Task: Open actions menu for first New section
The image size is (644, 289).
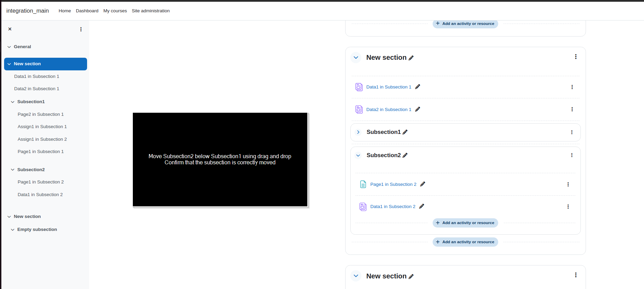Action: pyautogui.click(x=576, y=57)
